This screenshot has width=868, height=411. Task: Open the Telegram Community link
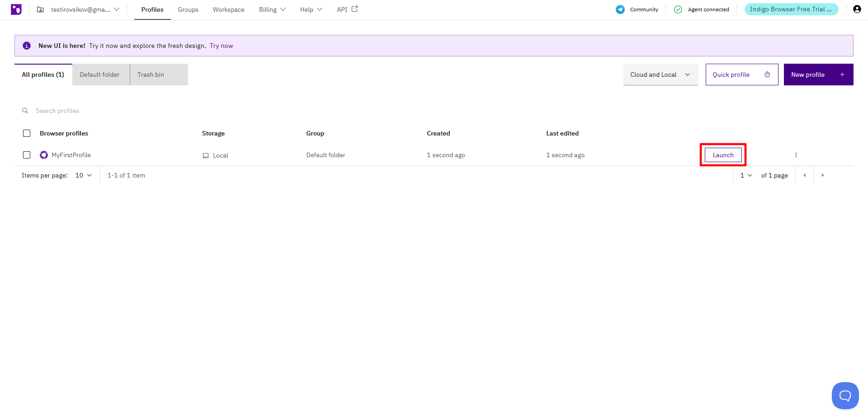point(620,9)
